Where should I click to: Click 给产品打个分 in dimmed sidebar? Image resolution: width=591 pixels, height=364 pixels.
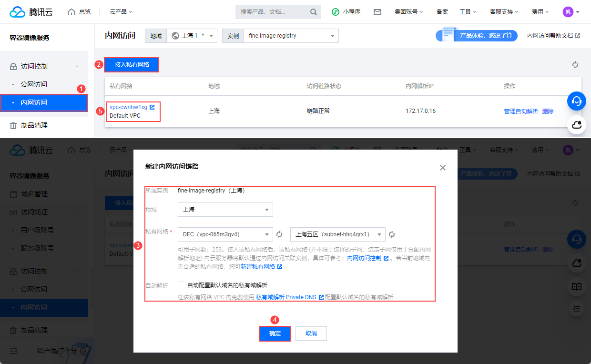[x=57, y=351]
